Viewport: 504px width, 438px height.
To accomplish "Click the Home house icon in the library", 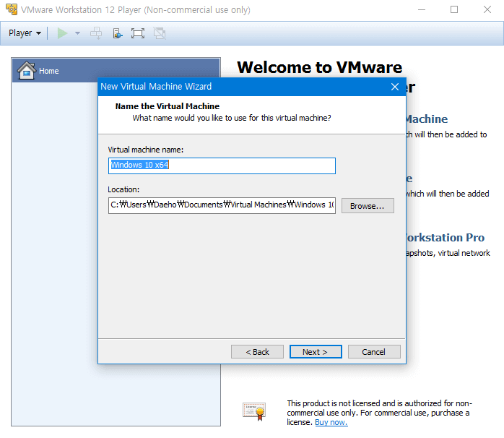I will tap(26, 70).
